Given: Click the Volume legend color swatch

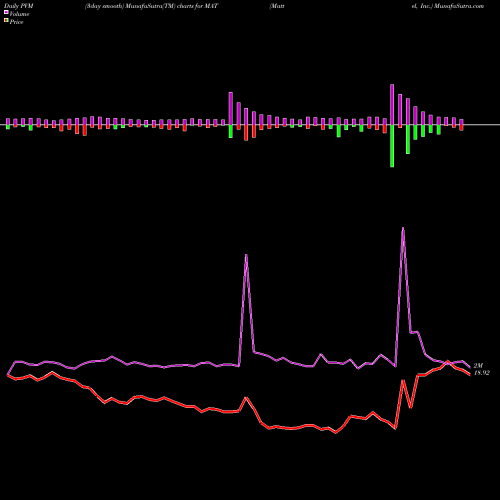Looking at the screenshot, I should pos(6,12).
